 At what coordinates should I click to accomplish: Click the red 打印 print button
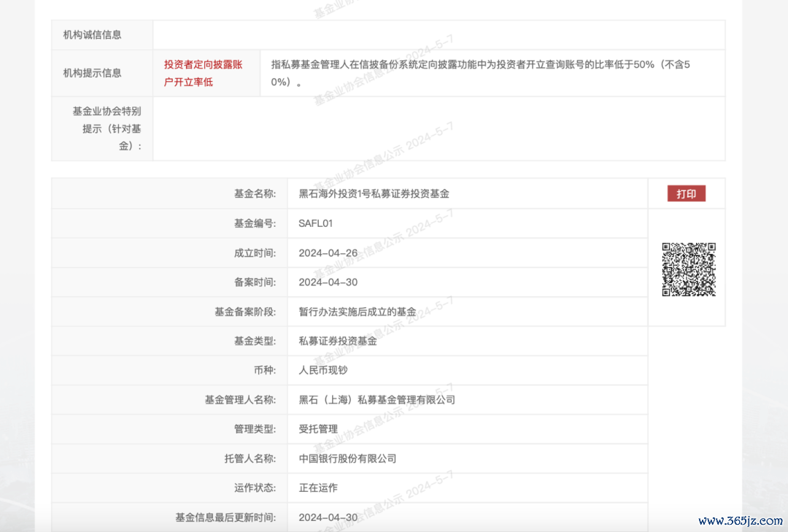(686, 193)
